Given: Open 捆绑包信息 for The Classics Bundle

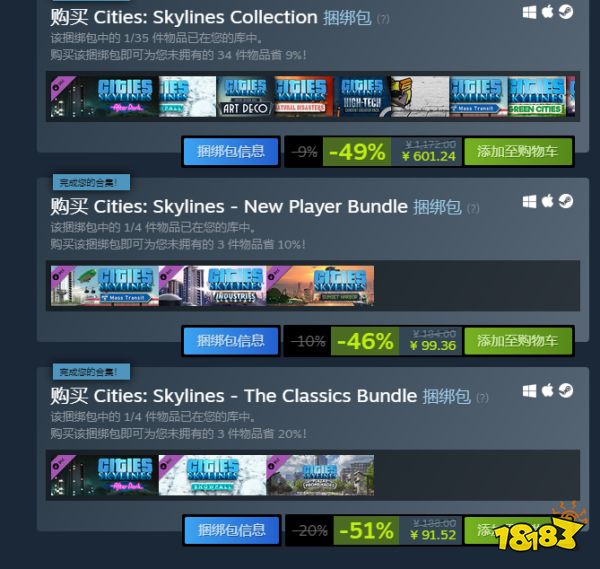Looking at the screenshot, I should point(232,530).
